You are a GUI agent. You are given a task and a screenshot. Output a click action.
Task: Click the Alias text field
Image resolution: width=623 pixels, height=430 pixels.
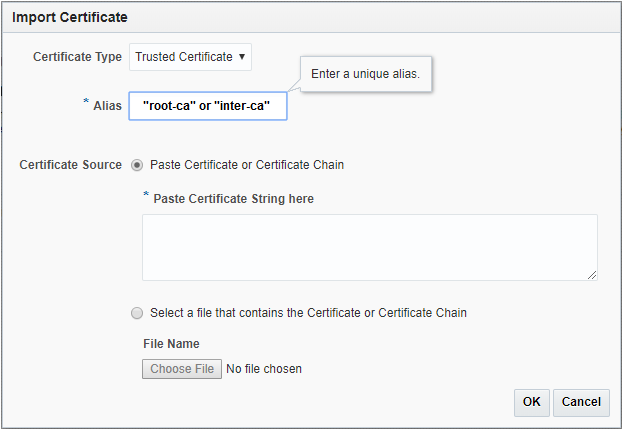point(208,106)
